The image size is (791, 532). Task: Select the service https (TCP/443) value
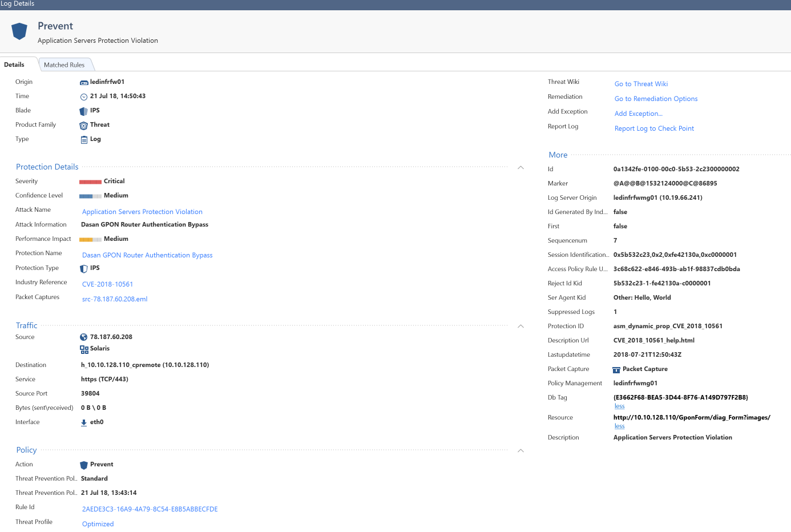coord(104,379)
